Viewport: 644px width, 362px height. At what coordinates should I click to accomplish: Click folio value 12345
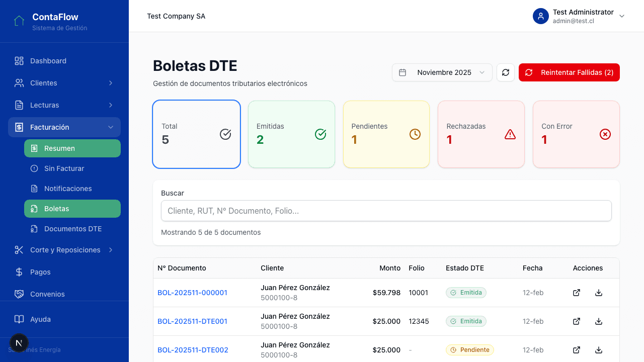[x=419, y=321]
